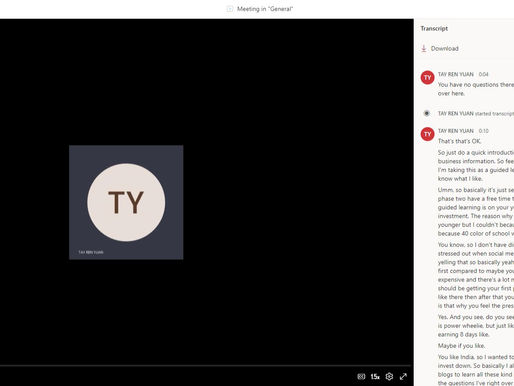Click "You like India, so I wanted" paragraph

pyautogui.click(x=476, y=370)
